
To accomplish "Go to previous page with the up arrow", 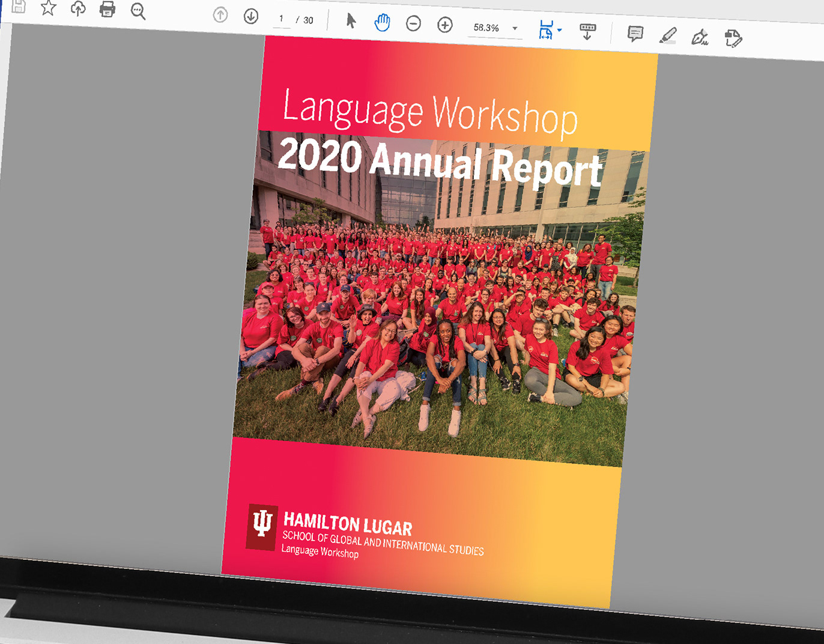I will (x=220, y=15).
